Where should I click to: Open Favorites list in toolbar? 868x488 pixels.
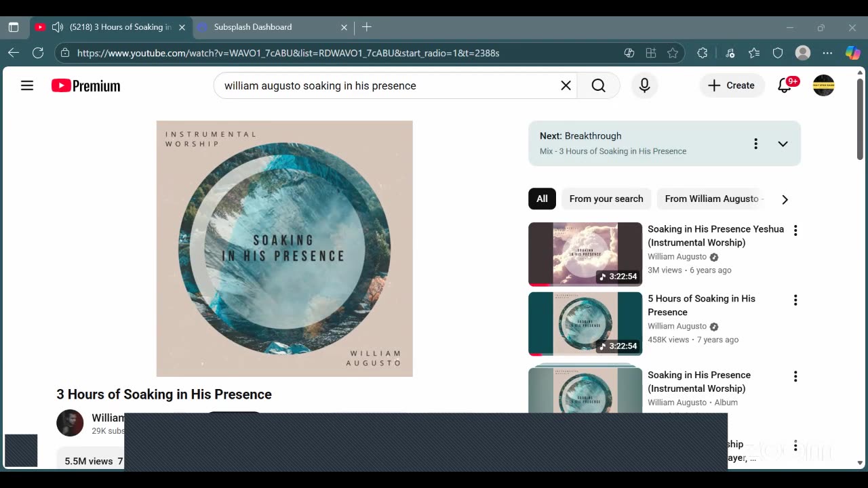click(754, 53)
